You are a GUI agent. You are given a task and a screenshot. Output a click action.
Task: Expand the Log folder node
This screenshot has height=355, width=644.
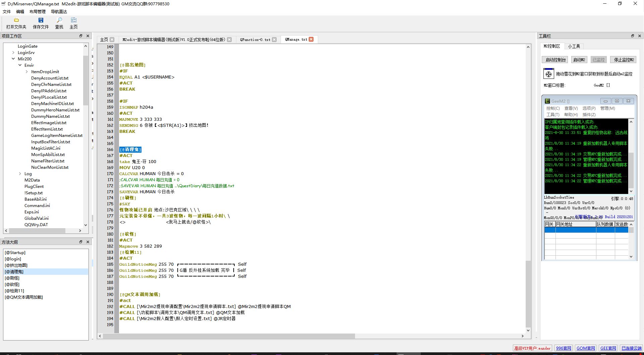pyautogui.click(x=20, y=173)
